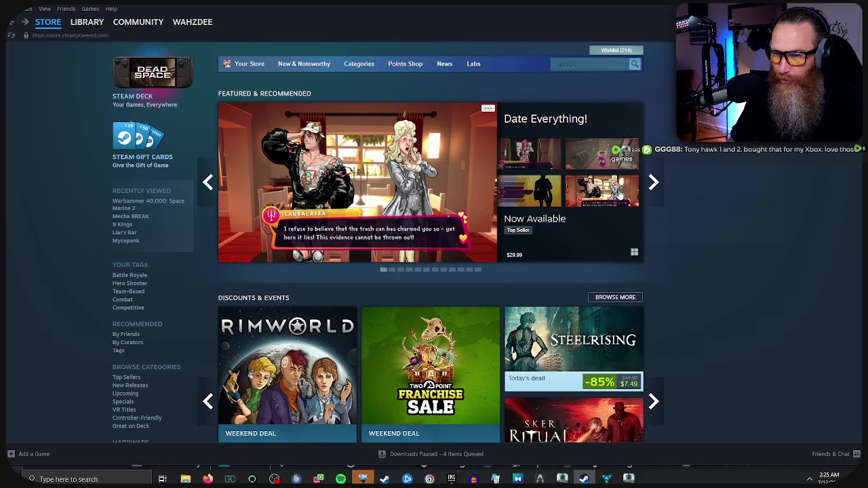
Task: Open the Liar's Bar recently viewed link
Action: pyautogui.click(x=124, y=232)
